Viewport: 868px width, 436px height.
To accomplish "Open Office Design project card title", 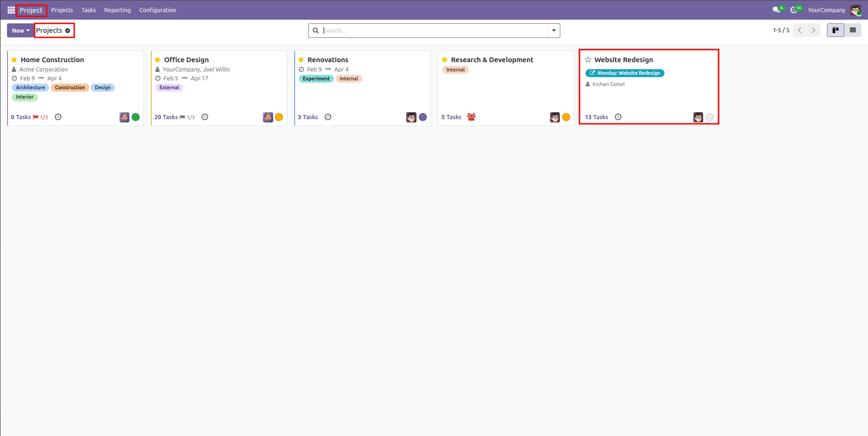I will (x=186, y=60).
